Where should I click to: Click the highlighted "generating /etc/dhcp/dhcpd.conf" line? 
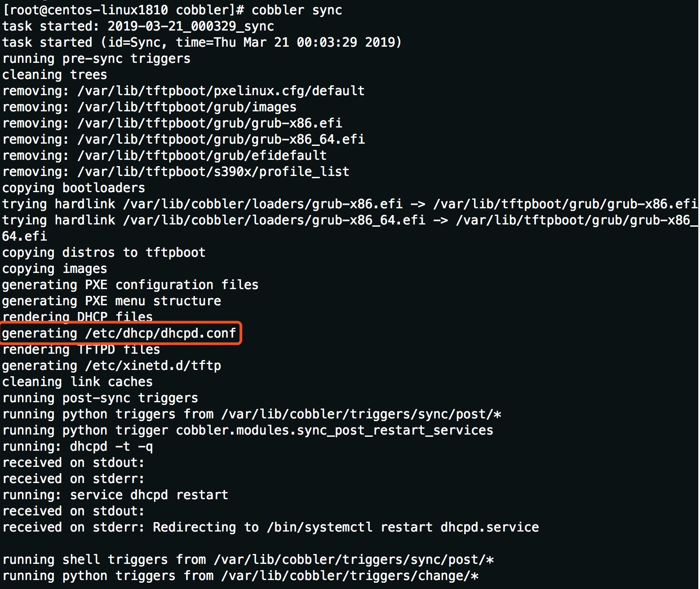pos(119,334)
